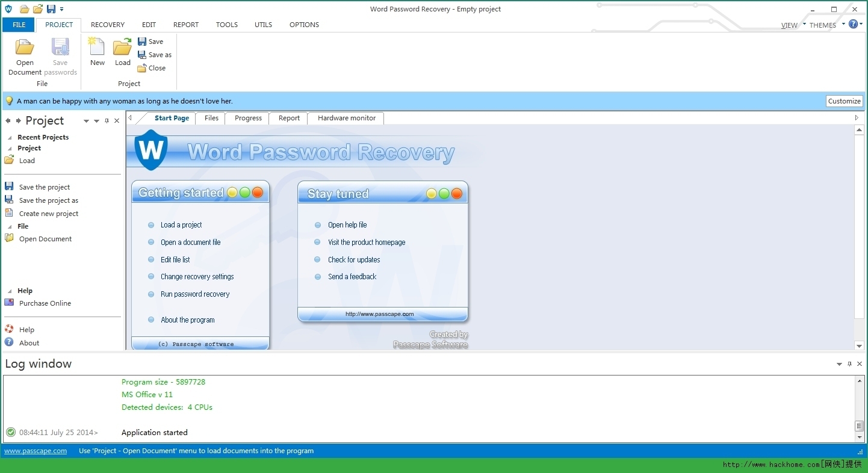This screenshot has width=868, height=473.
Task: Click Edit file list link
Action: click(175, 260)
